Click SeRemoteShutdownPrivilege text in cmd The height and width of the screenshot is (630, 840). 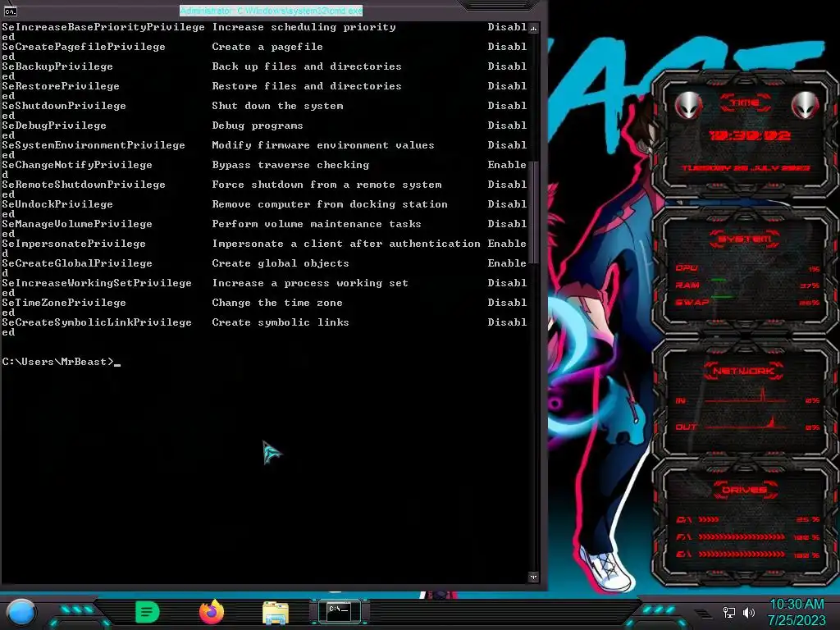(x=84, y=185)
